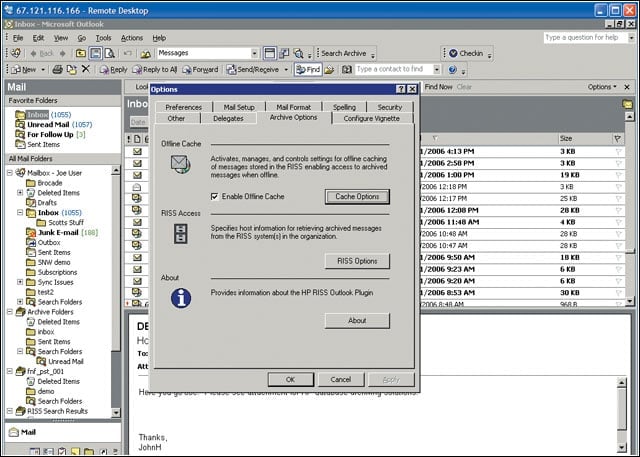
Task: Collapse the fnf_pst_001 tree
Action: (x=10, y=371)
